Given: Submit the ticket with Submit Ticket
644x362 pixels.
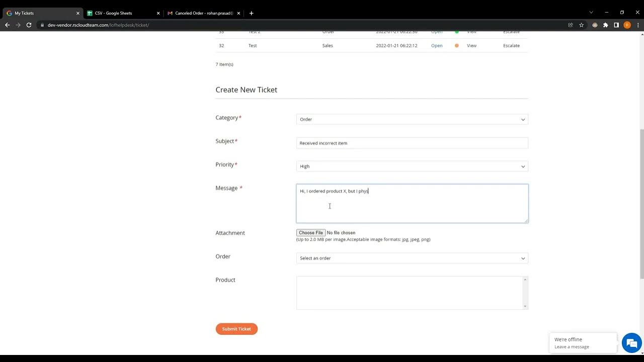Looking at the screenshot, I should click(236, 329).
